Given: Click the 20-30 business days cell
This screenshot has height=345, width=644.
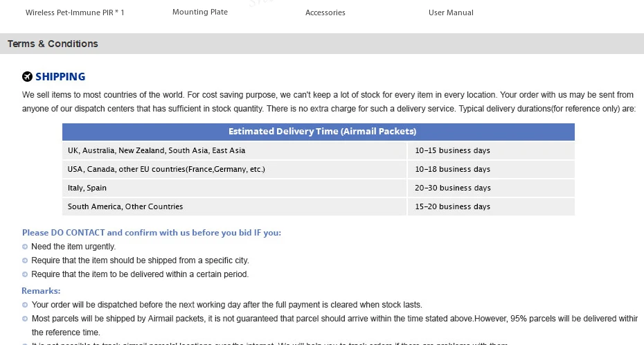Looking at the screenshot, I should pyautogui.click(x=491, y=188).
